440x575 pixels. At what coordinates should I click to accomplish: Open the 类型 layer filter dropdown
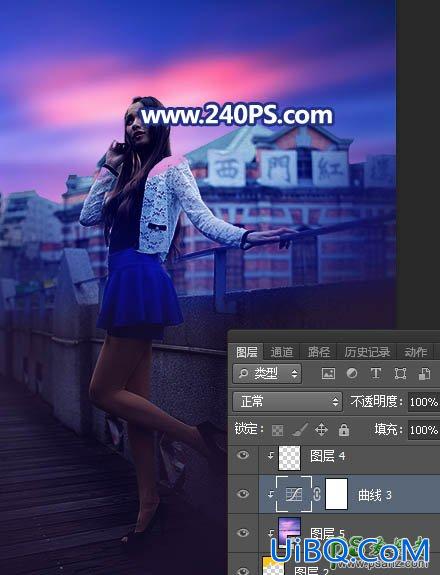[267, 374]
